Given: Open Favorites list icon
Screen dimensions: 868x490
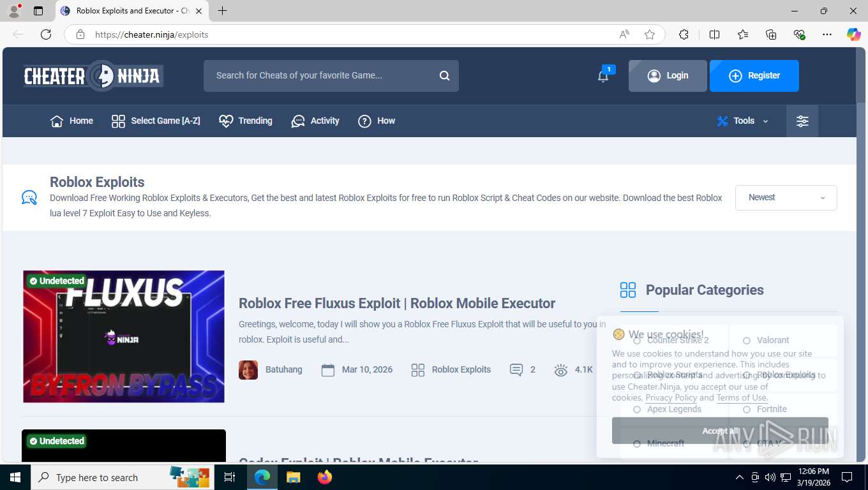Looking at the screenshot, I should click(x=743, y=34).
